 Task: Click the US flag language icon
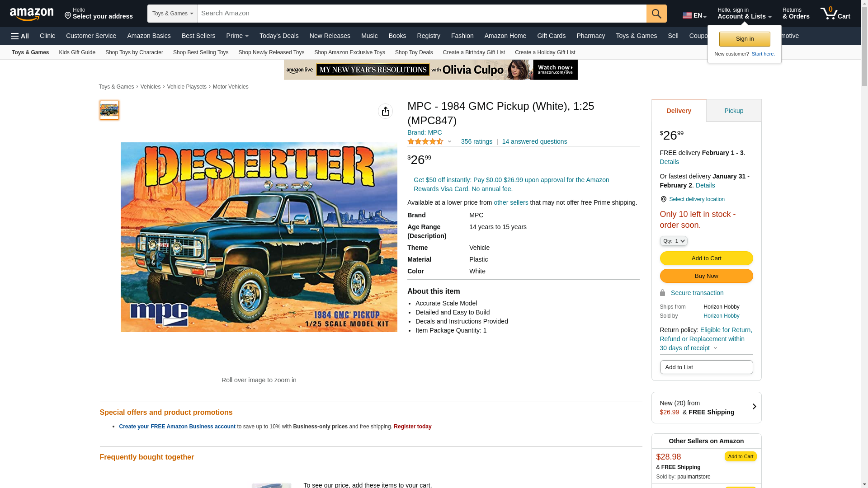687,15
